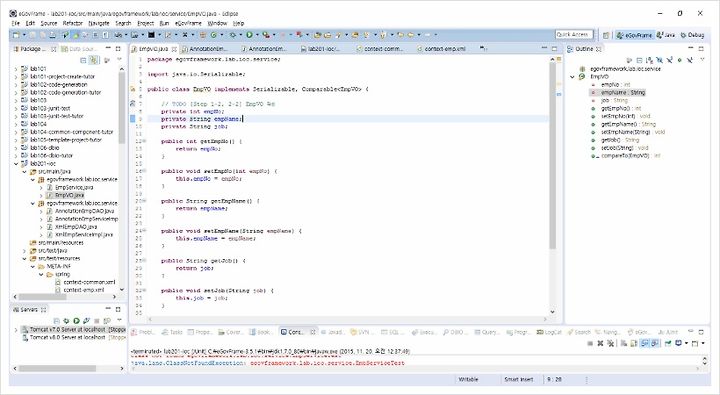Open the eGovFrame menu
Viewport: 720px width, 395px height.
pyautogui.click(x=188, y=23)
